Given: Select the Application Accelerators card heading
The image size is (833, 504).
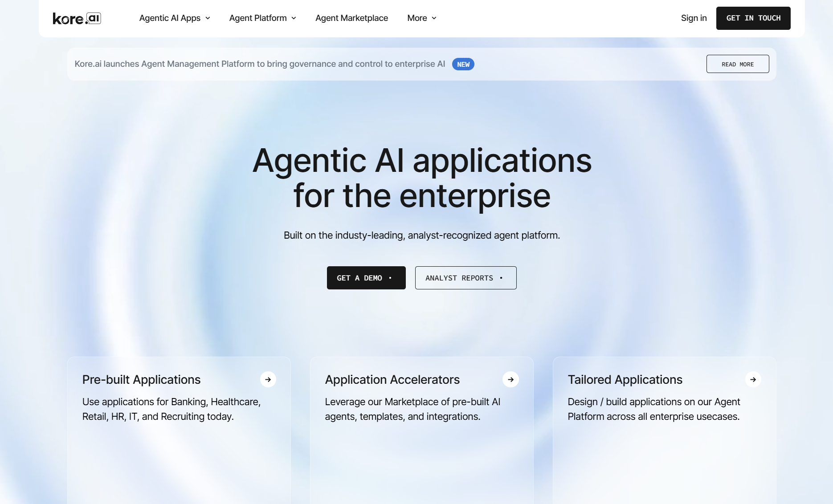Looking at the screenshot, I should click(392, 379).
